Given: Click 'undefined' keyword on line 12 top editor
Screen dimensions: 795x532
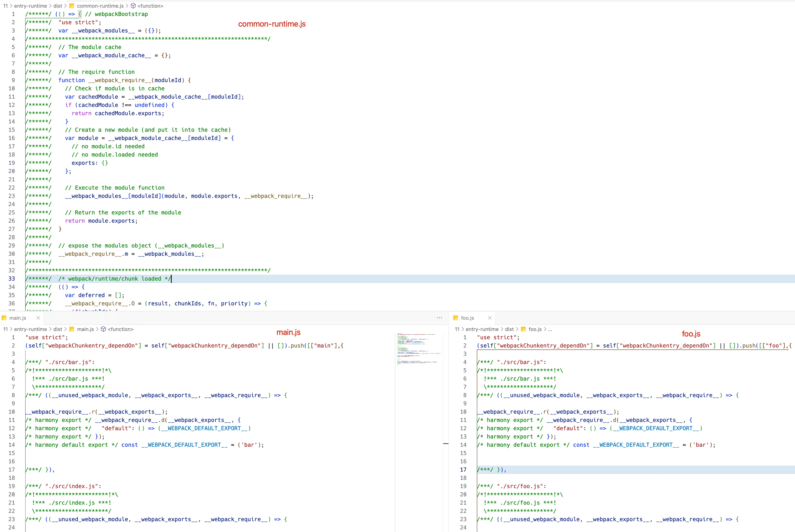Looking at the screenshot, I should pos(150,105).
